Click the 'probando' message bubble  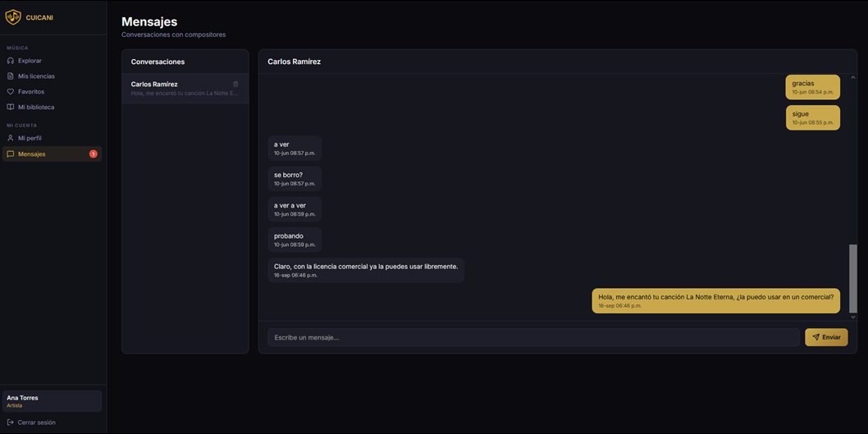[295, 240]
